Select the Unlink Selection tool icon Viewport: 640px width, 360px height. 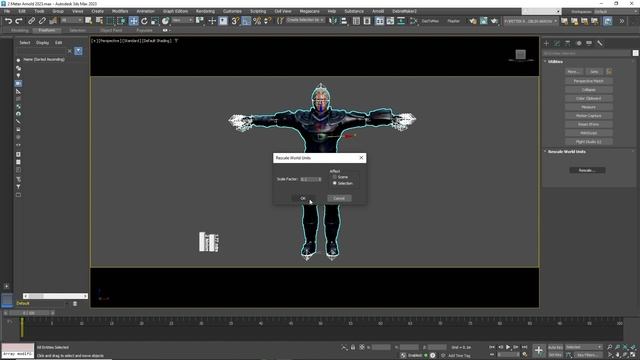(42, 21)
